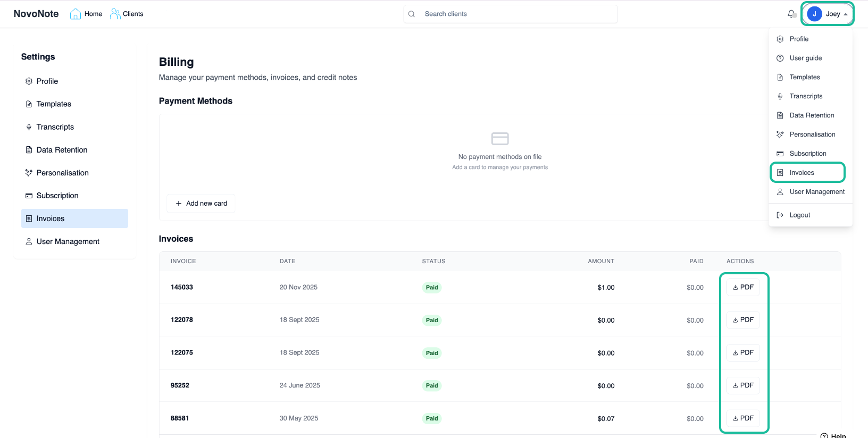The image size is (868, 438).
Task: Select Invoices in the account dropdown menu
Action: [802, 173]
